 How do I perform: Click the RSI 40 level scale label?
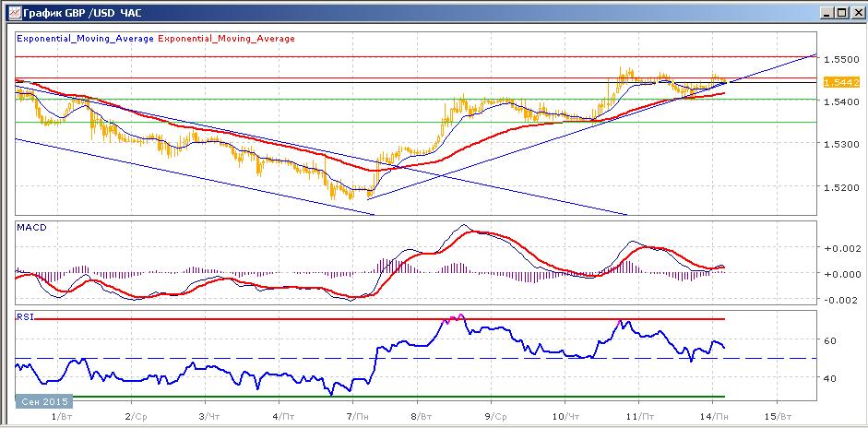(829, 378)
